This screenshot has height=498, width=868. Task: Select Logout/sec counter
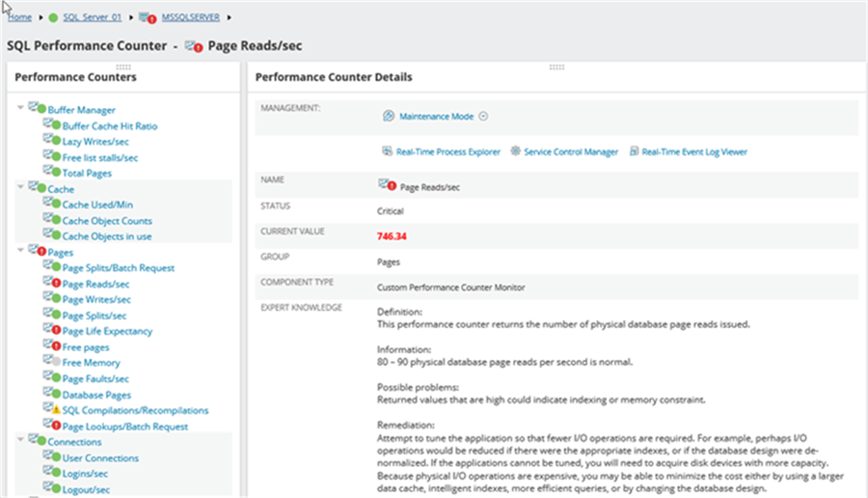(86, 489)
